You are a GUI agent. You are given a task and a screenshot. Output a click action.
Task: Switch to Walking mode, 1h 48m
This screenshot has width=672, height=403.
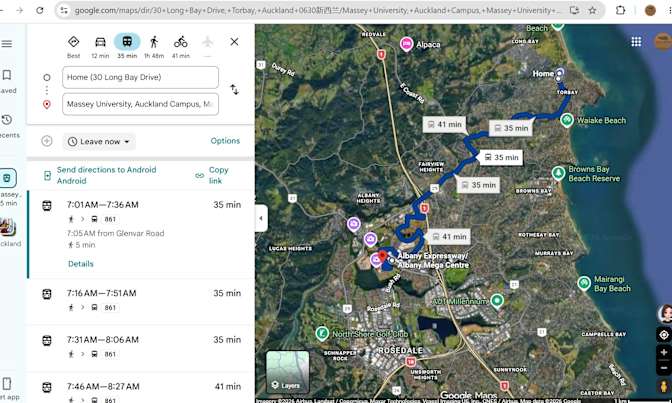[154, 42]
